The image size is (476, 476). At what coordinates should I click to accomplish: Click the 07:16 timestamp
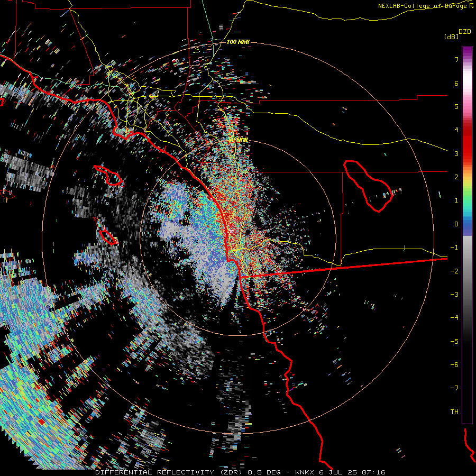(375, 472)
